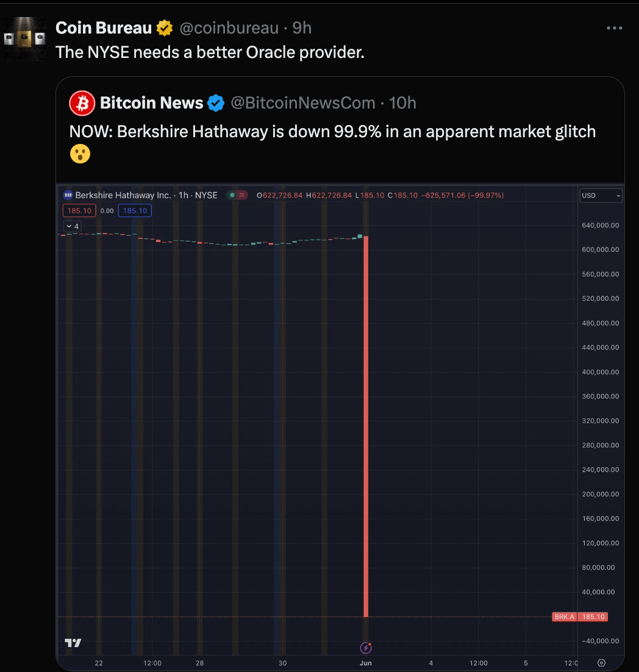Click the 9h tweet timestamp
Viewport: 639px width, 672px height.
coord(302,28)
